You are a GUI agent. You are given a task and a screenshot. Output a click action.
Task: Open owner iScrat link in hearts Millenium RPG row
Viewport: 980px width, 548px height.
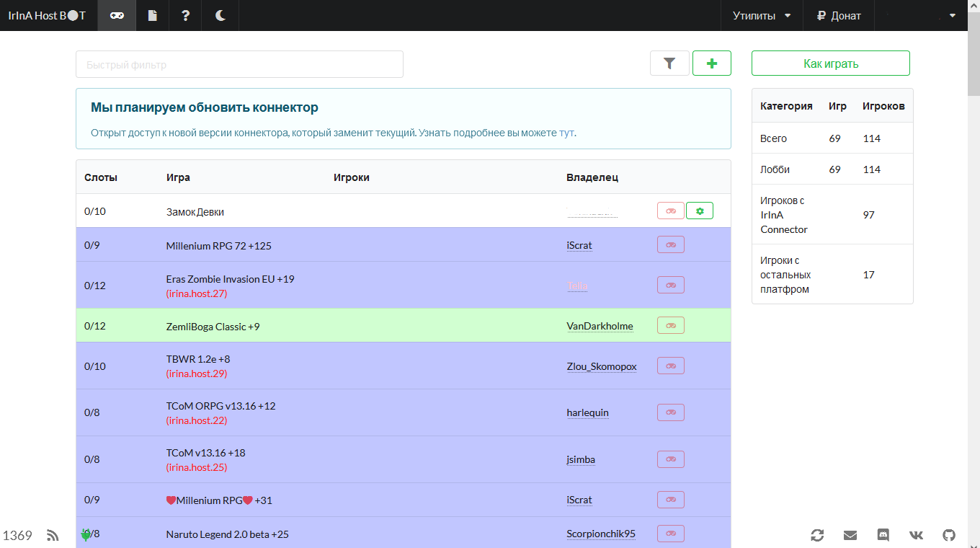[579, 500]
